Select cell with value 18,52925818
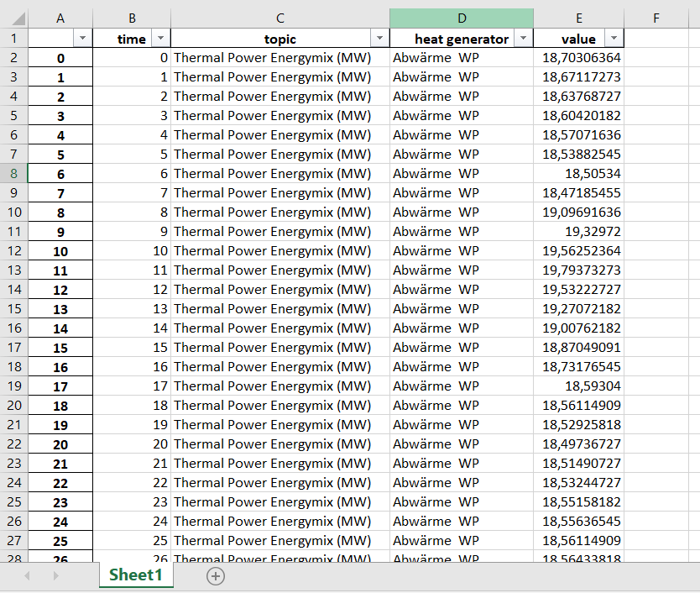The width and height of the screenshot is (700, 593). pos(578,424)
